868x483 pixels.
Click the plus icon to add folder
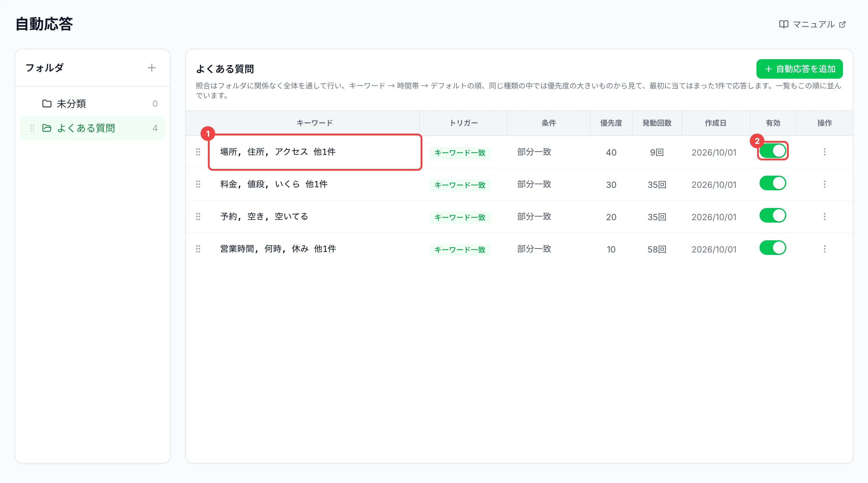pyautogui.click(x=152, y=68)
